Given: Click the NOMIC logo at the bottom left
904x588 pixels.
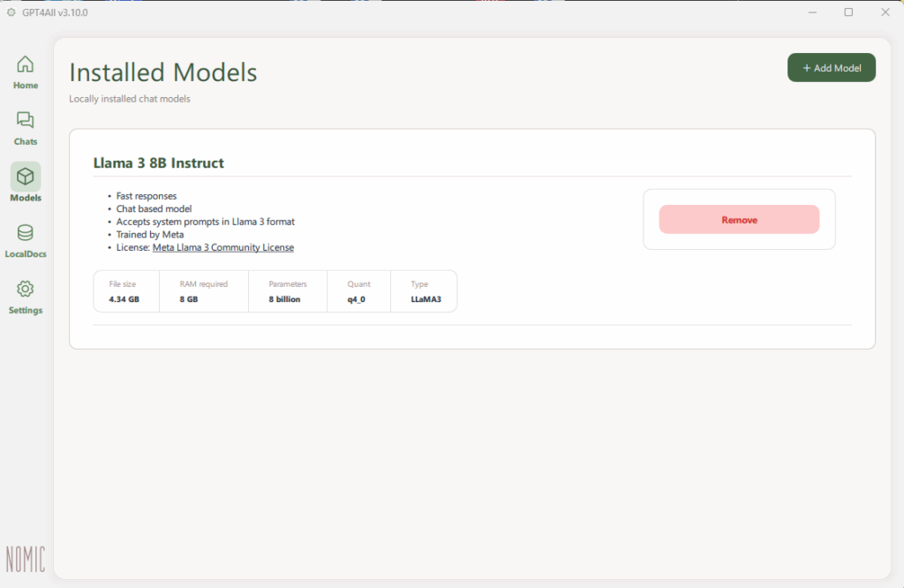Looking at the screenshot, I should (x=26, y=558).
